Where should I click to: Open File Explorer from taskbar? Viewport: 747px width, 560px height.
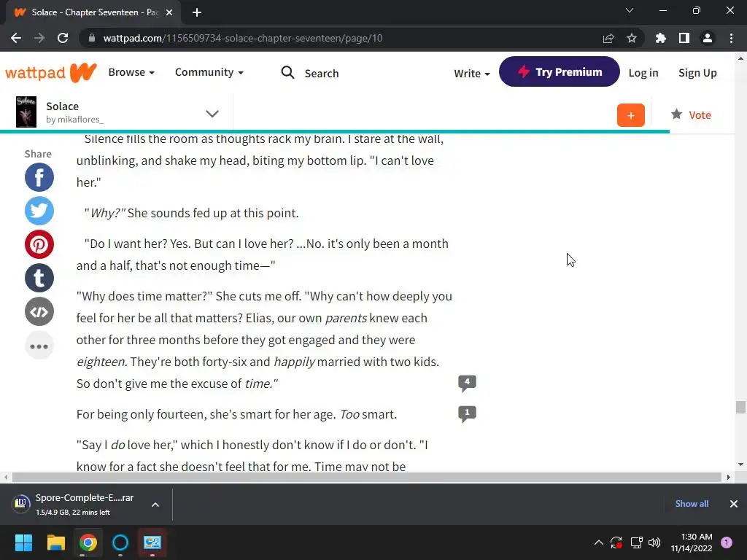point(55,542)
